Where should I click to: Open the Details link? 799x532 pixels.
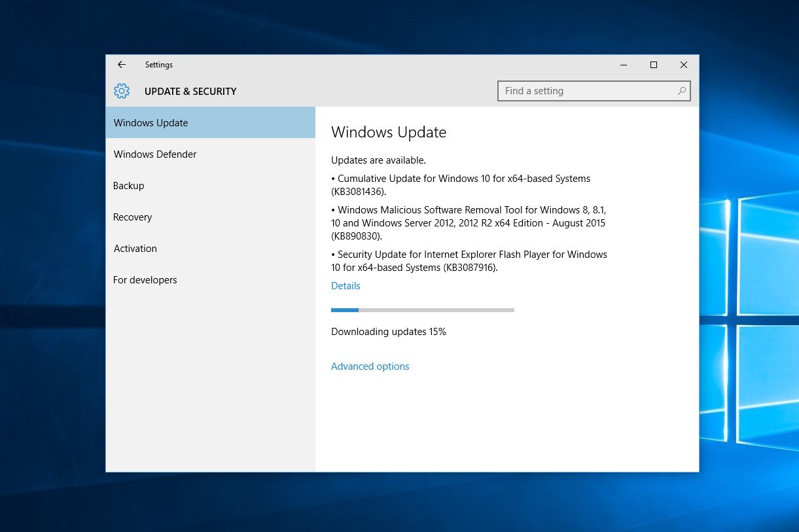tap(346, 286)
